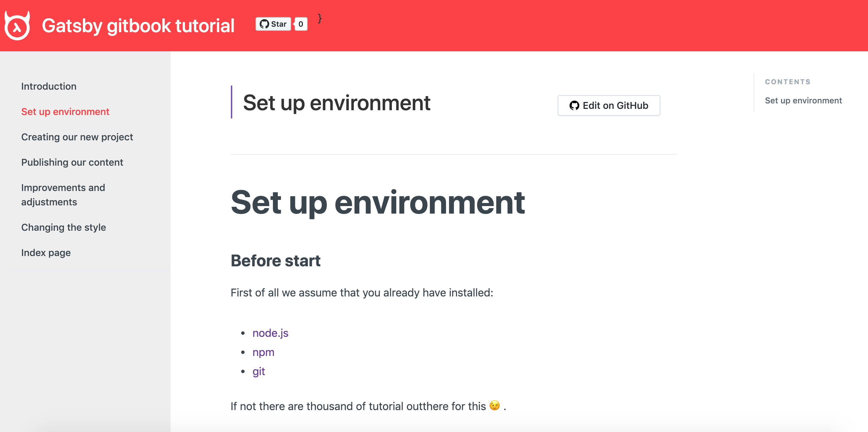Select Set up environment in sidebar
The width and height of the screenshot is (868, 432).
coord(65,112)
